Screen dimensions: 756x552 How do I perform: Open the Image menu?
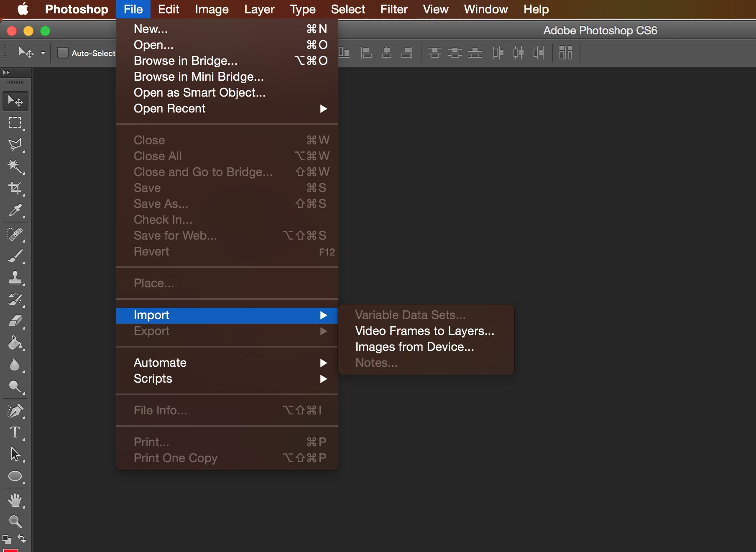[212, 9]
